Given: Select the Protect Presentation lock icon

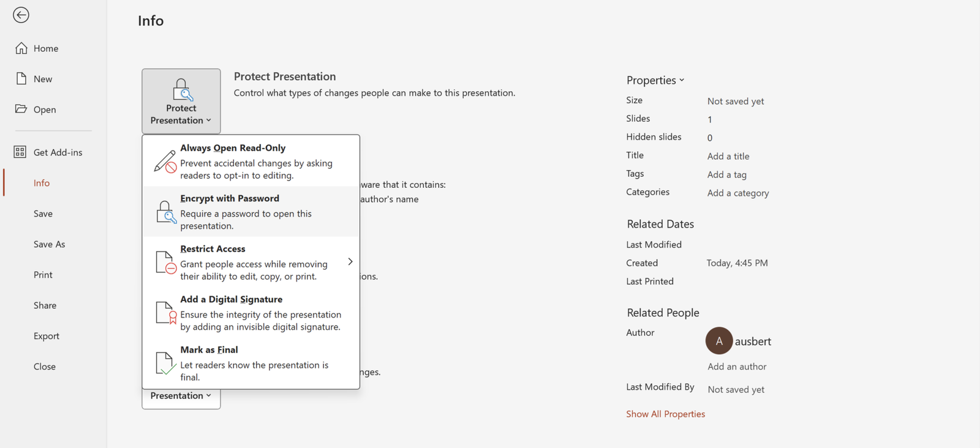Looking at the screenshot, I should tap(181, 91).
